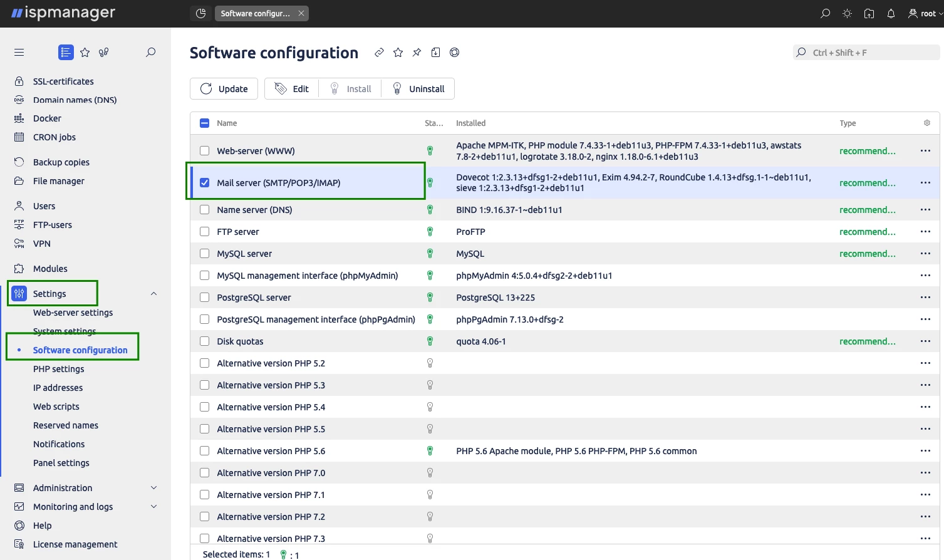The width and height of the screenshot is (944, 560).
Task: Open VPN in sidebar
Action: [42, 244]
